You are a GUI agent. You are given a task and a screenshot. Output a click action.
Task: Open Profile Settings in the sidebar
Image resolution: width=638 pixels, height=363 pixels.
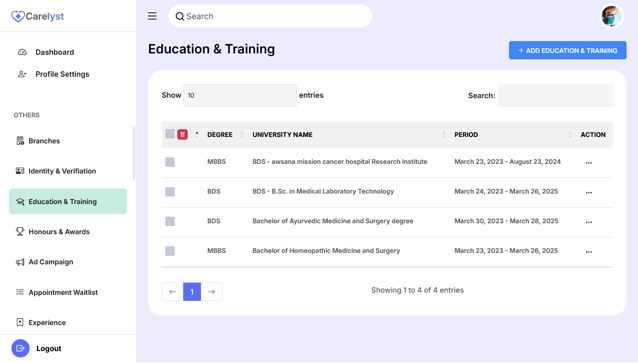pyautogui.click(x=62, y=74)
